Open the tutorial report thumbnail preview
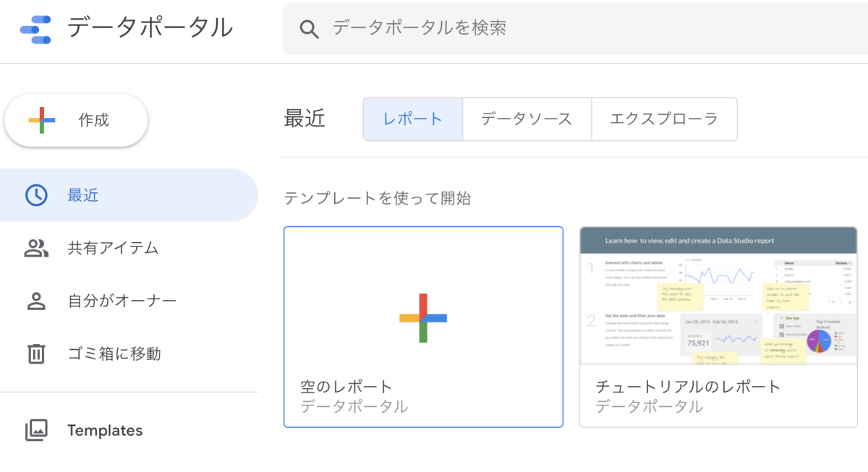The height and width of the screenshot is (472, 868). [x=718, y=296]
